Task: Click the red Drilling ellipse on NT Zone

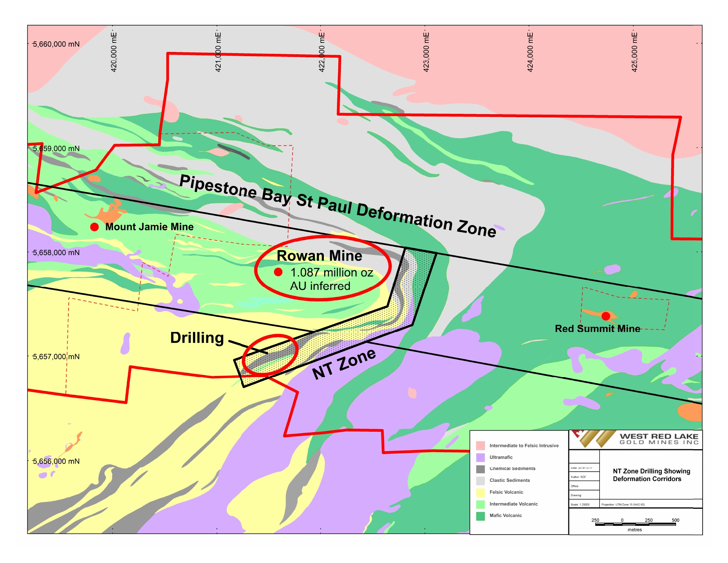Action: click(x=270, y=355)
